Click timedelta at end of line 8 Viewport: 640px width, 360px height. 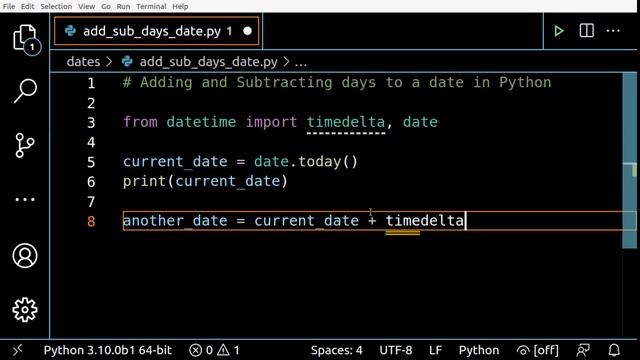tap(425, 221)
